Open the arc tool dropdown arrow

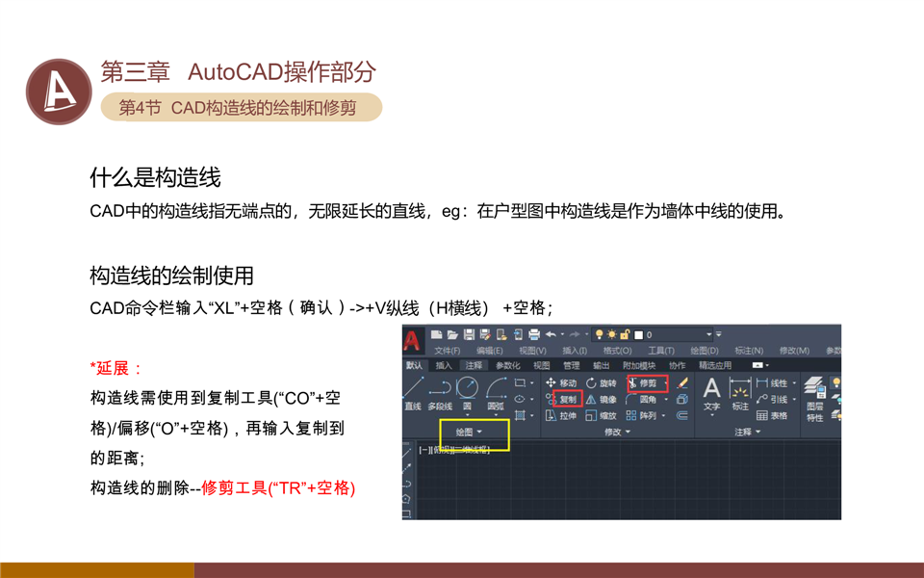(496, 415)
